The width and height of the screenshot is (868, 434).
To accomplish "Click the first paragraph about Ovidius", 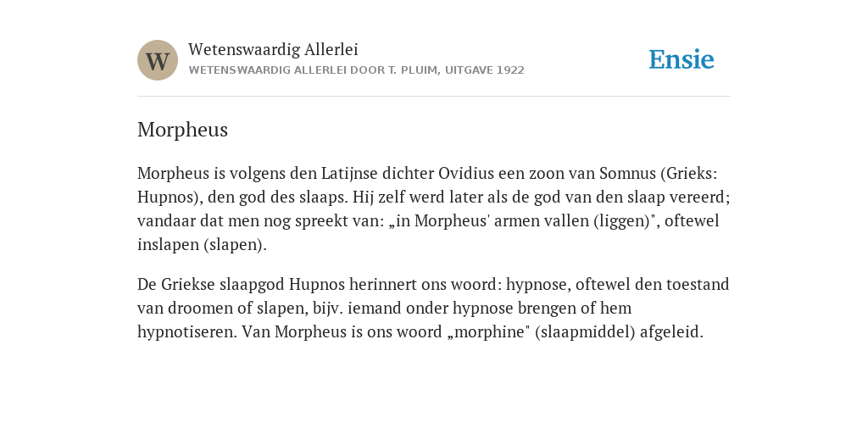I will click(434, 209).
